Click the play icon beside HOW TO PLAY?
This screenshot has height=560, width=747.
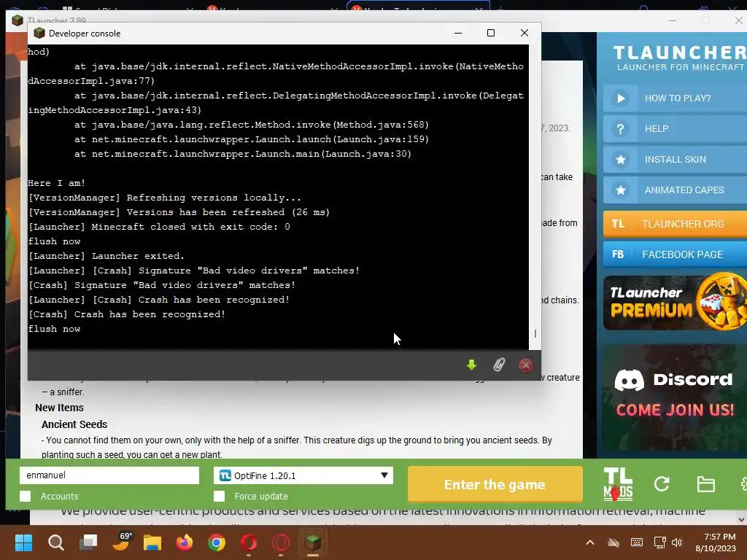click(x=621, y=98)
